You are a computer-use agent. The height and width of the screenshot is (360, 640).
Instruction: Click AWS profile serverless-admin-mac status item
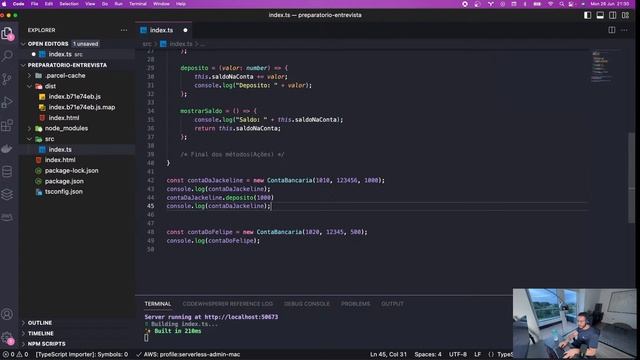[x=188, y=354]
